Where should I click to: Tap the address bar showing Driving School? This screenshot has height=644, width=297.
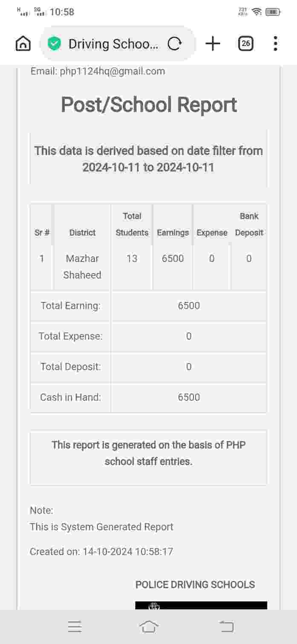[x=113, y=43]
